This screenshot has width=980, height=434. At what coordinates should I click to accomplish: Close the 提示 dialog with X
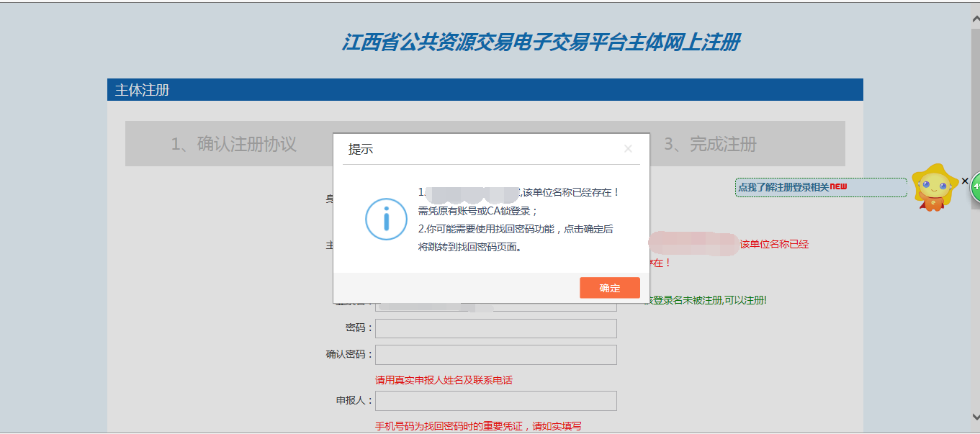point(628,149)
